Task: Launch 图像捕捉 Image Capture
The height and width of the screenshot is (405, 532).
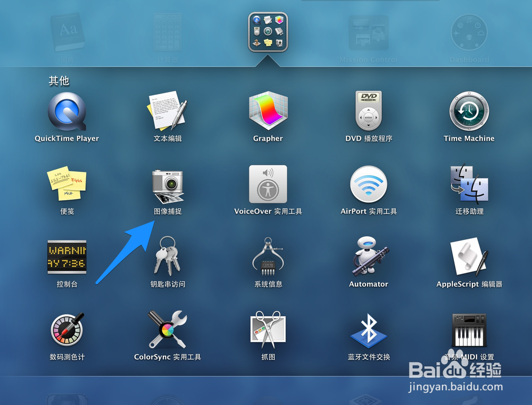Action: point(168,186)
